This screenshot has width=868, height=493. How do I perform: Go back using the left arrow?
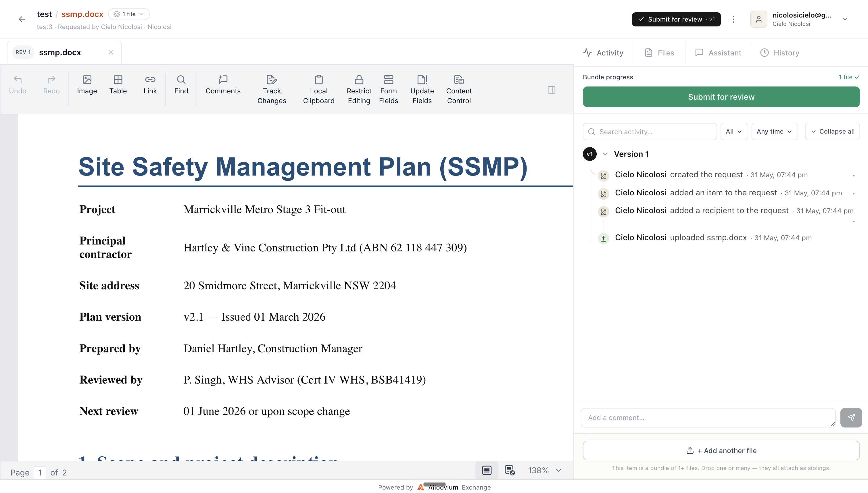pyautogui.click(x=22, y=19)
